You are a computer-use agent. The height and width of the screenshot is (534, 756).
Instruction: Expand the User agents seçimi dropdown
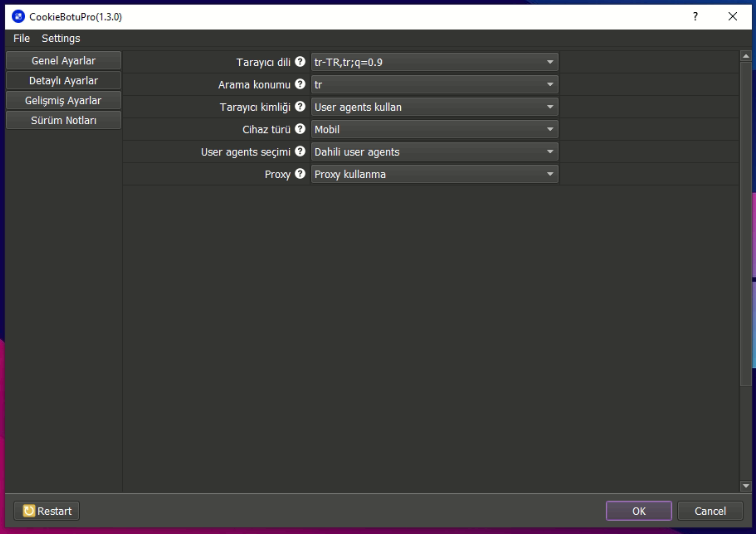pos(434,152)
